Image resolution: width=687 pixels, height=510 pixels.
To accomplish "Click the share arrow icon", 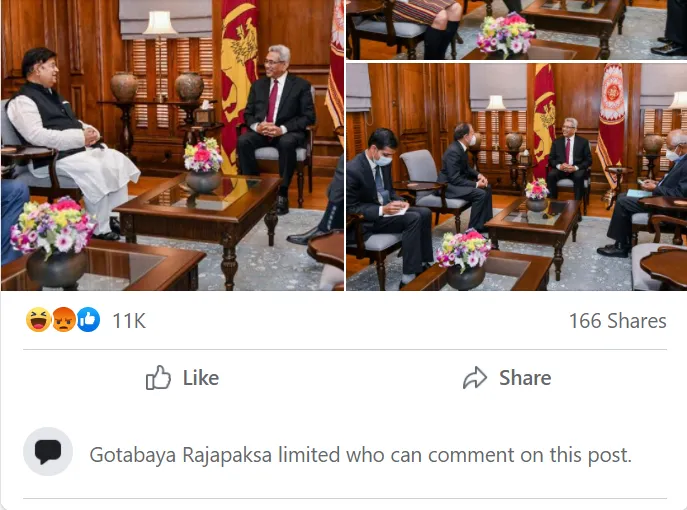I will [x=475, y=378].
